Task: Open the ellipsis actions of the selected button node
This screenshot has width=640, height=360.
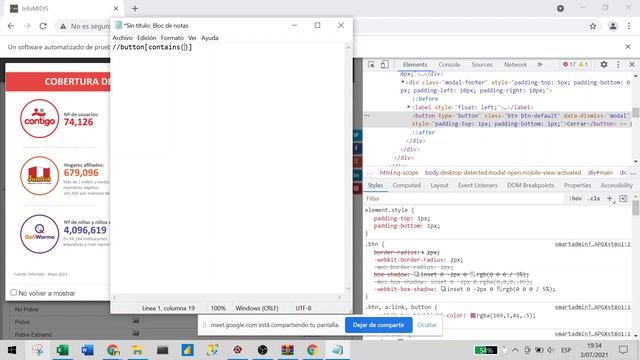Action: (367, 116)
